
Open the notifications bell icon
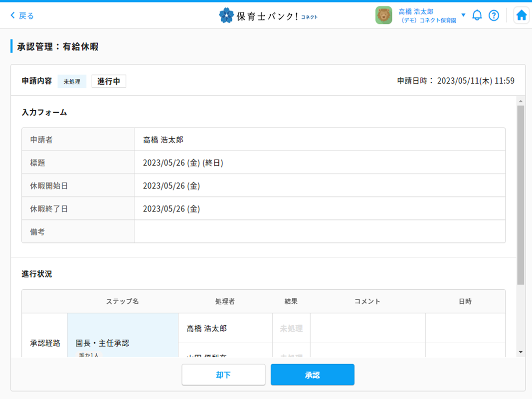477,15
